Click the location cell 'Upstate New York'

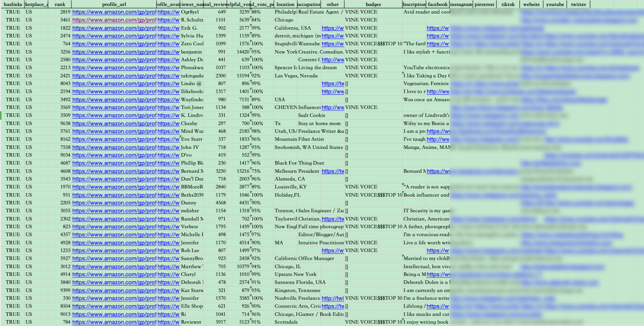click(x=296, y=274)
